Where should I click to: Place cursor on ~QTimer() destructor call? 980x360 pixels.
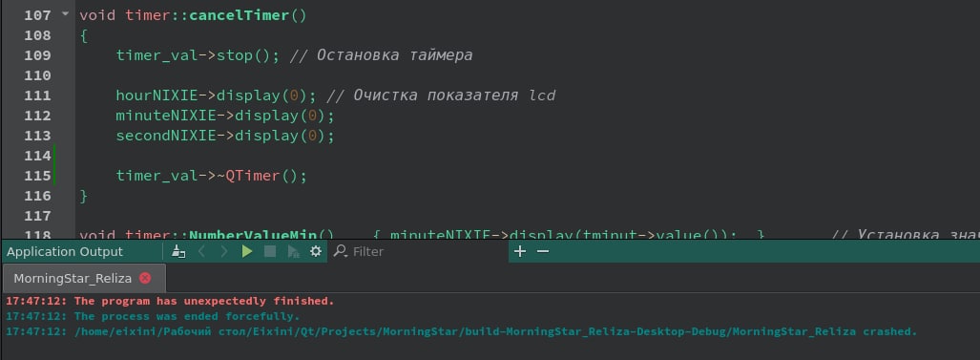[x=261, y=176]
